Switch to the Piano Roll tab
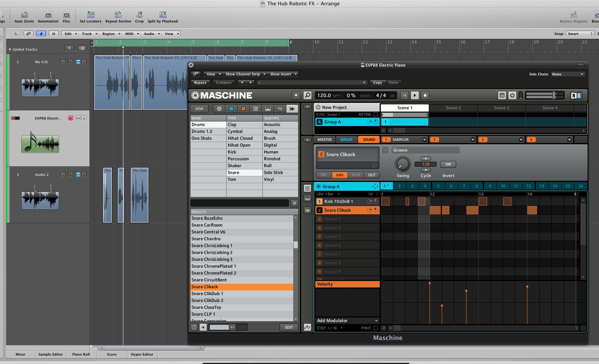This screenshot has width=599, height=364. pos(81,354)
